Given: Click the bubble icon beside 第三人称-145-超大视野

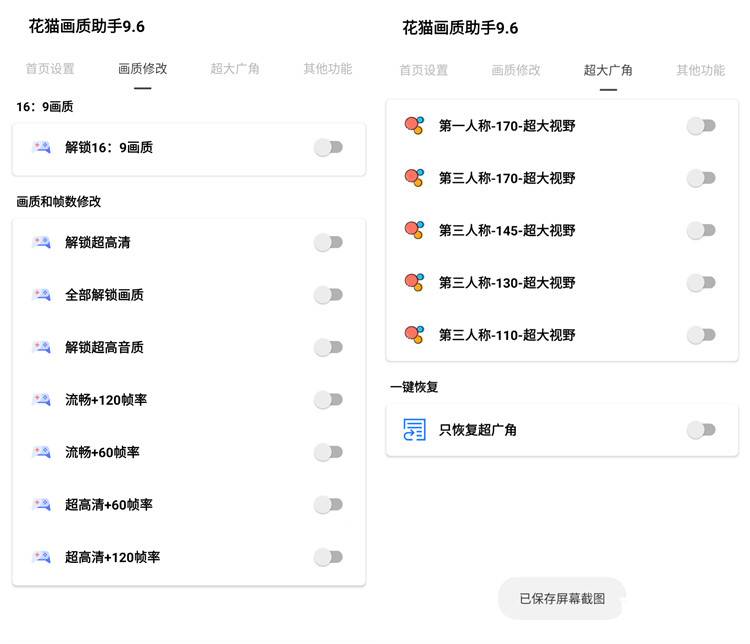Looking at the screenshot, I should pos(414,230).
